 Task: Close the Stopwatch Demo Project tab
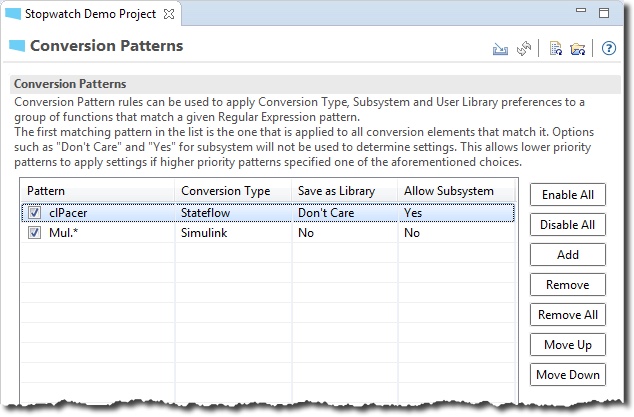(x=169, y=14)
